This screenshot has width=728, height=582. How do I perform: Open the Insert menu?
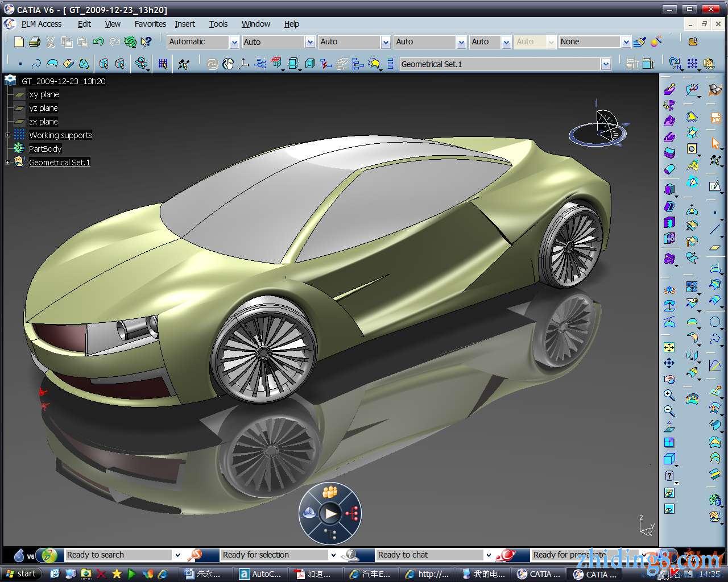click(x=184, y=24)
